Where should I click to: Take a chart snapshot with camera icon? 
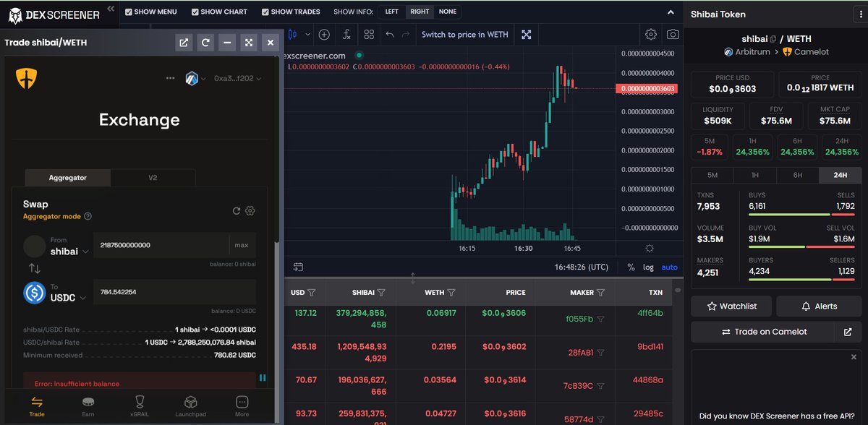[673, 34]
